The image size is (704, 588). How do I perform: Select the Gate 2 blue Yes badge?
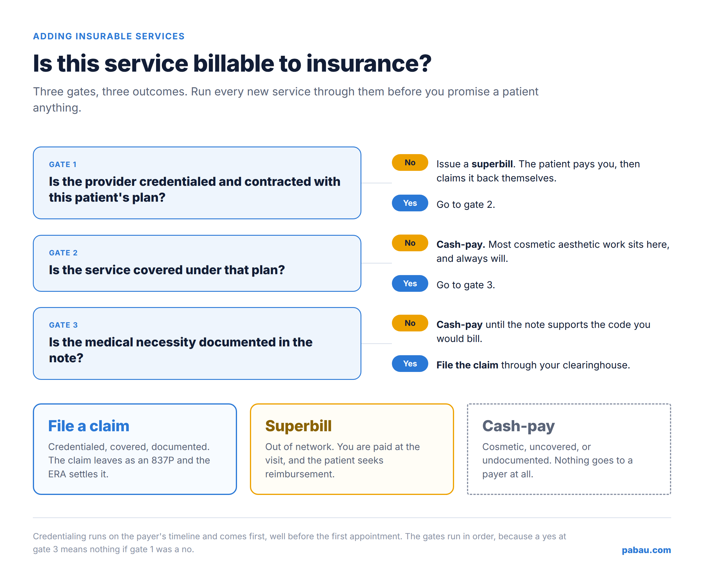[x=410, y=284]
